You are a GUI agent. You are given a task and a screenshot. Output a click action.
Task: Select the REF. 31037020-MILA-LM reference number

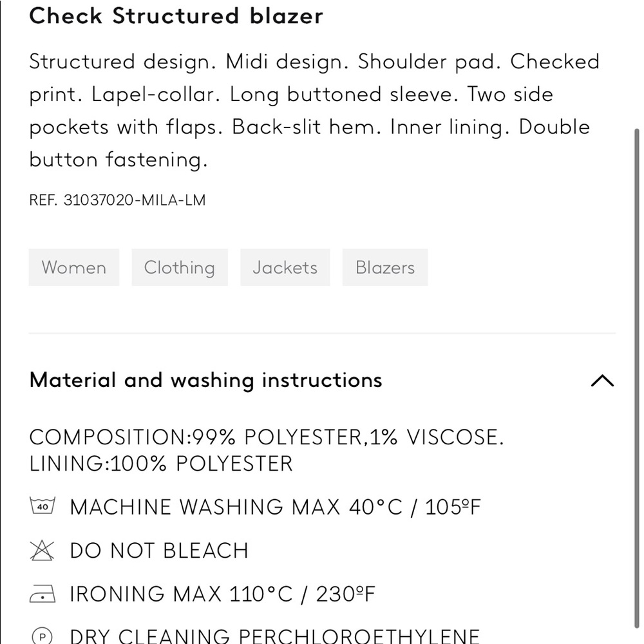tap(117, 200)
